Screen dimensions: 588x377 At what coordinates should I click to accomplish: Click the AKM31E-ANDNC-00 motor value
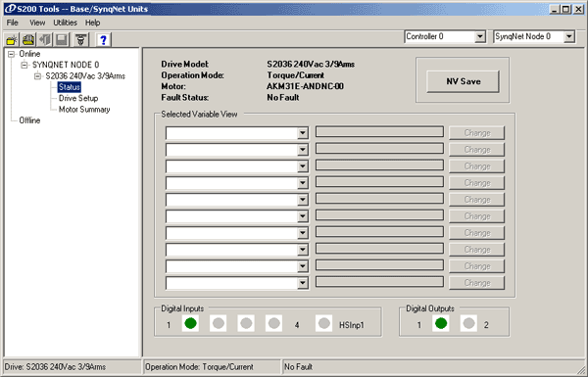point(305,86)
